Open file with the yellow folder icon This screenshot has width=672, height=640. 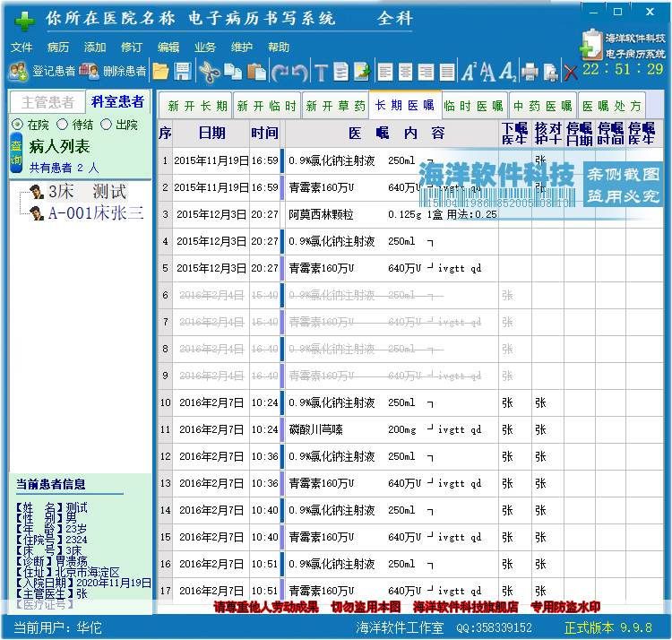point(160,72)
